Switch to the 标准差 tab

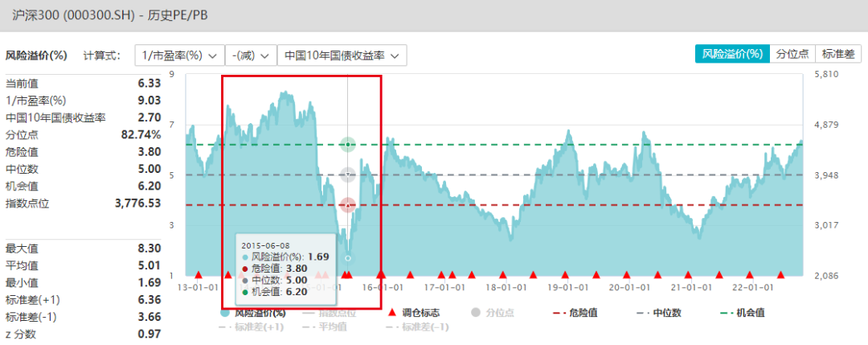point(838,54)
